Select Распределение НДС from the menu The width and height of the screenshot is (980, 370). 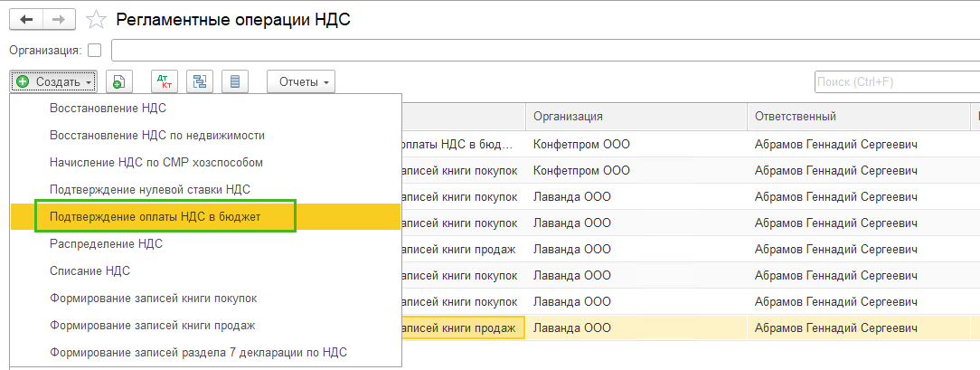point(106,243)
